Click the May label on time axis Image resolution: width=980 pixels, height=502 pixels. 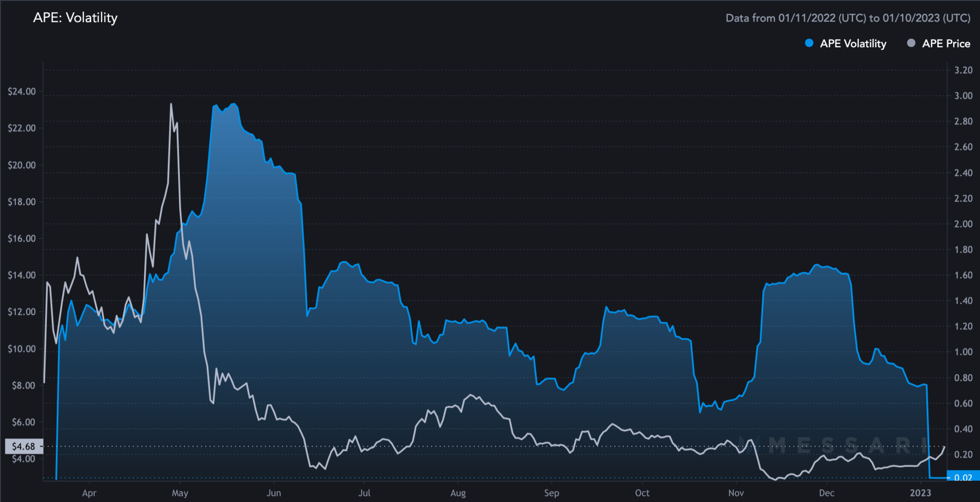point(180,493)
